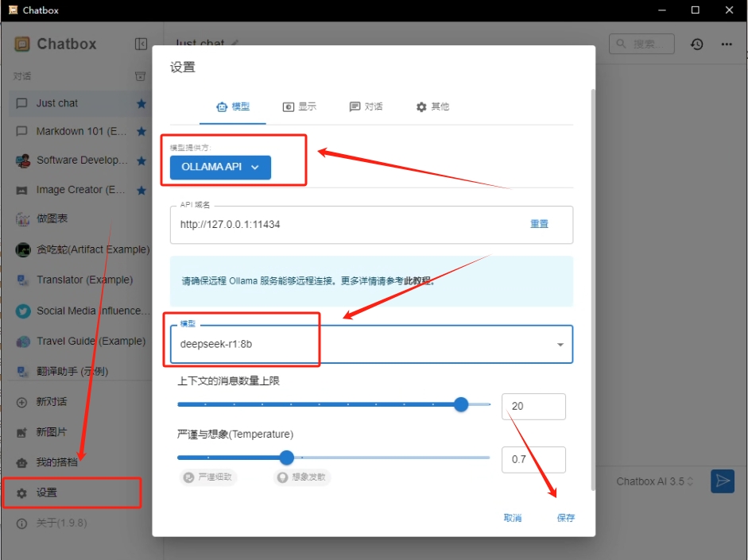
Task: Click the Translator (Example) icon
Action: (22, 280)
